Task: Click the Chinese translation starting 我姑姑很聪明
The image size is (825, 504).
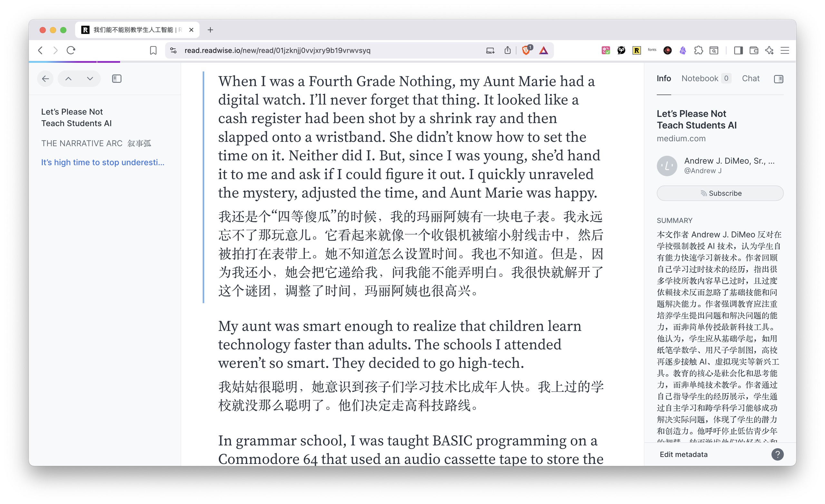Action: coord(411,396)
